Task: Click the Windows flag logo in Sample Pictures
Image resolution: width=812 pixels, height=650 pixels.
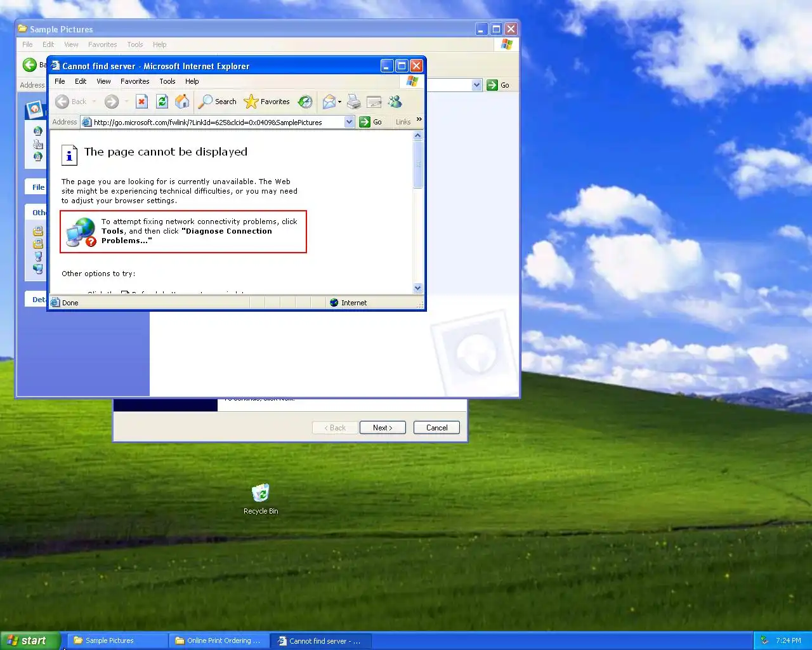Action: point(506,44)
